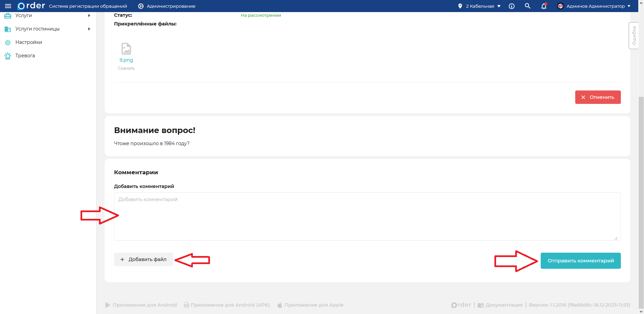Open search with the magnifier icon
Image resolution: width=644 pixels, height=314 pixels.
tap(528, 6)
